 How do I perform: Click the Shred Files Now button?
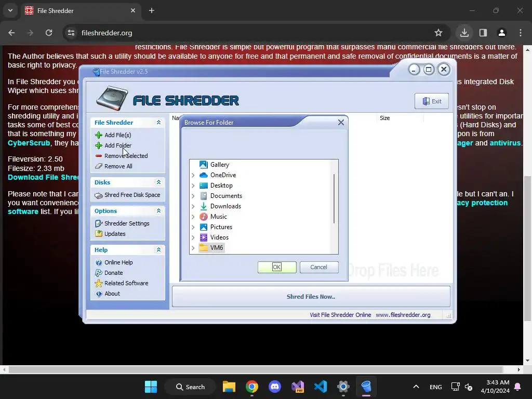(311, 297)
